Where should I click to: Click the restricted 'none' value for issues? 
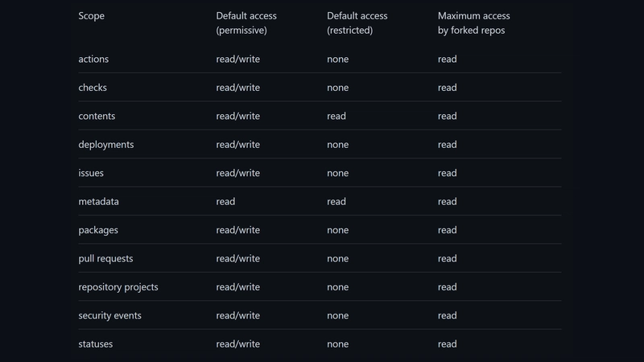(338, 174)
